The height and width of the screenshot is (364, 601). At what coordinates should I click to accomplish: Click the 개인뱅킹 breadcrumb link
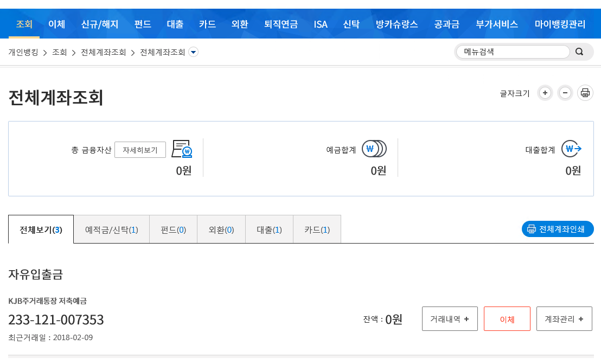(23, 53)
